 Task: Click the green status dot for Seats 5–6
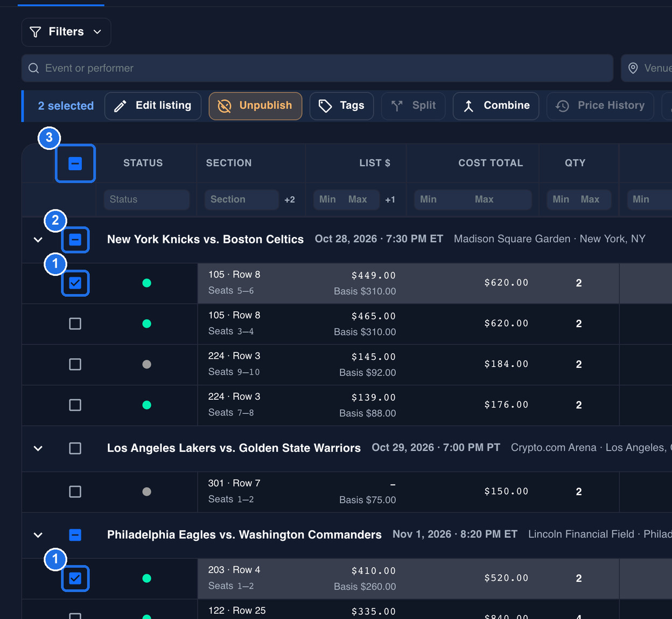[146, 283]
